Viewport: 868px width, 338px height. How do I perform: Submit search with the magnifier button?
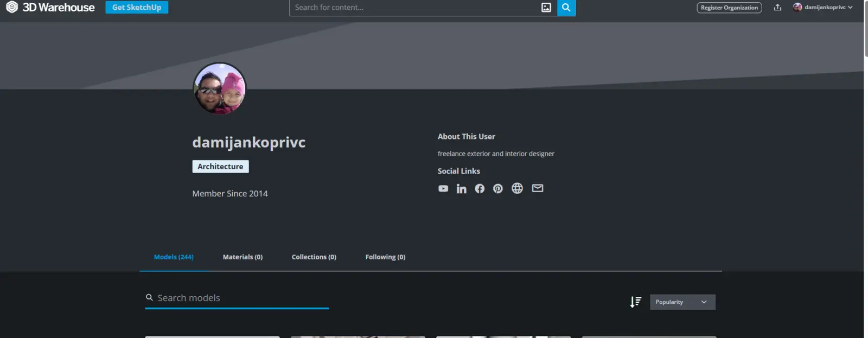point(566,8)
